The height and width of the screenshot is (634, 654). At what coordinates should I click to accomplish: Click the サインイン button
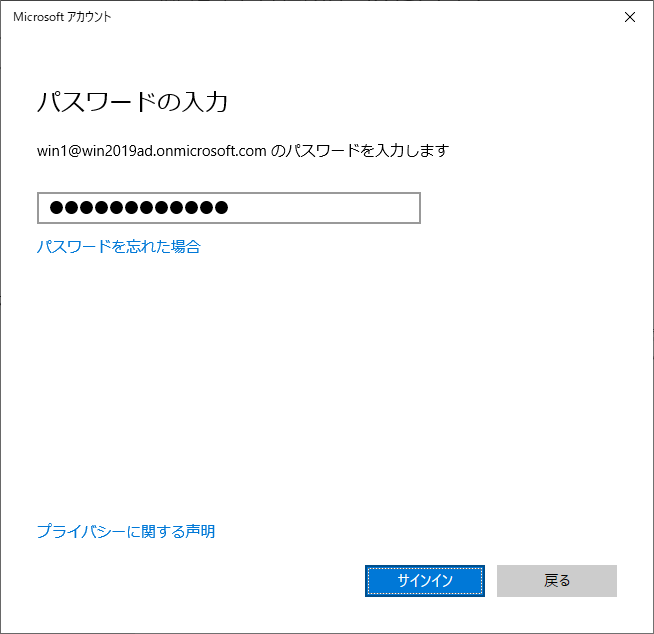(425, 581)
